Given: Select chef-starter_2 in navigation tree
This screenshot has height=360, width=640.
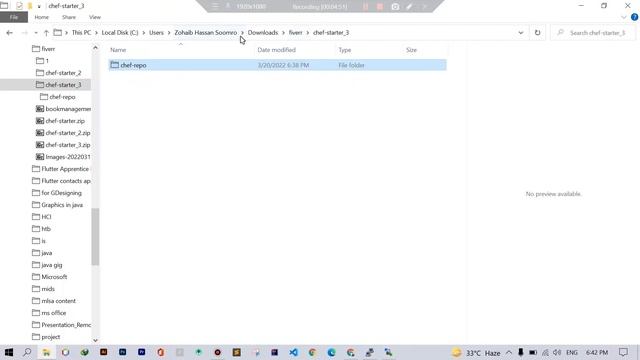Looking at the screenshot, I should click(63, 73).
